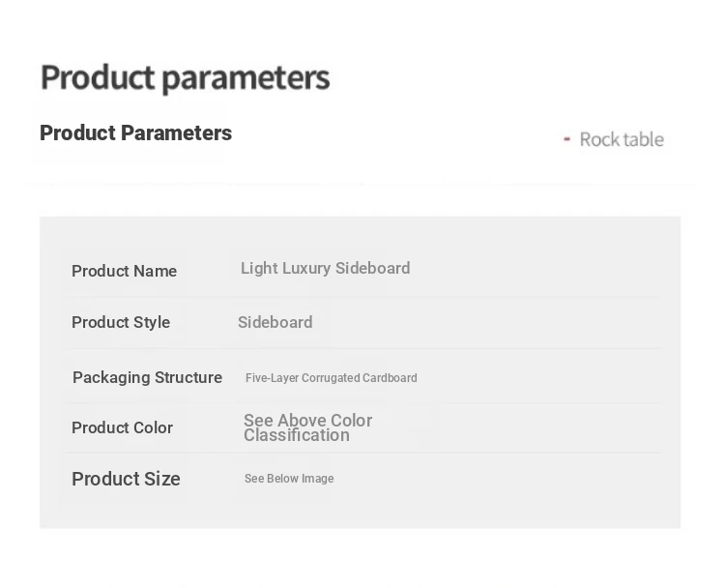Click the Light Luxury Sideboard value
Viewport: 725px width, 588px height.
click(x=326, y=268)
